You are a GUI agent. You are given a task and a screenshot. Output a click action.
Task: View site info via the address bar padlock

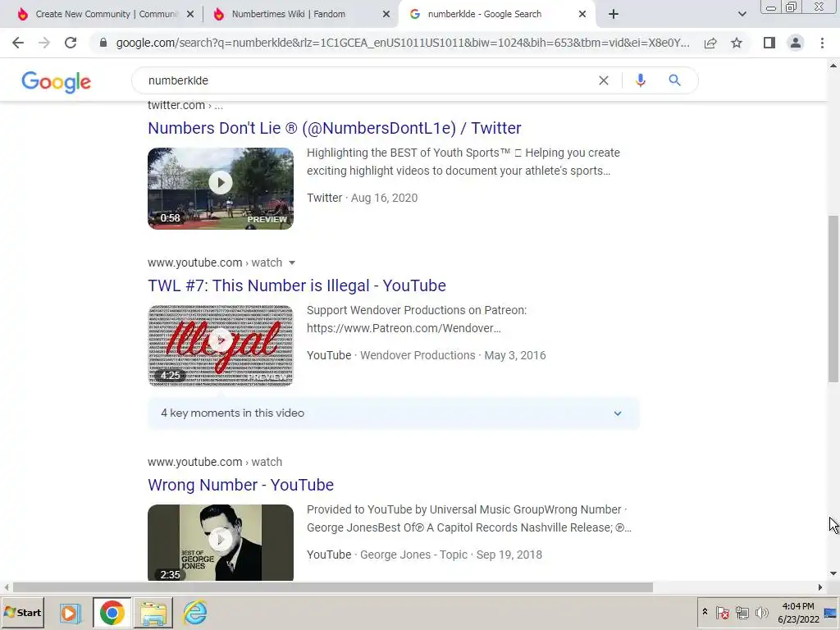103,43
